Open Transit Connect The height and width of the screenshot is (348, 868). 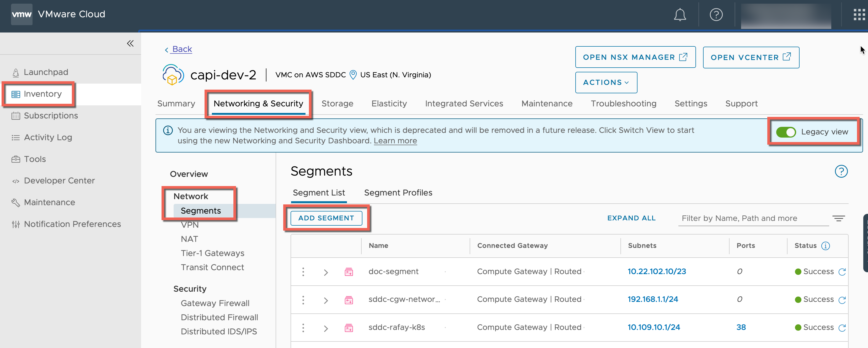tap(212, 268)
